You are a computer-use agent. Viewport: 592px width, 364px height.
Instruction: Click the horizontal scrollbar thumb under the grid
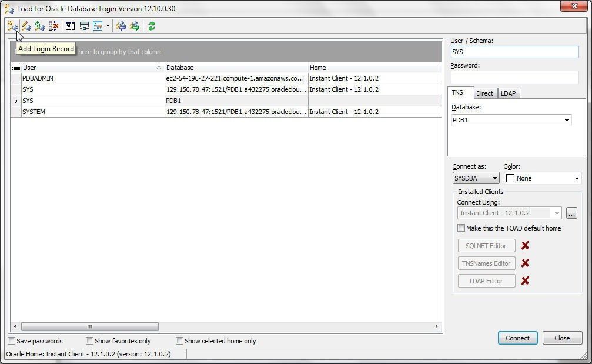[90, 326]
